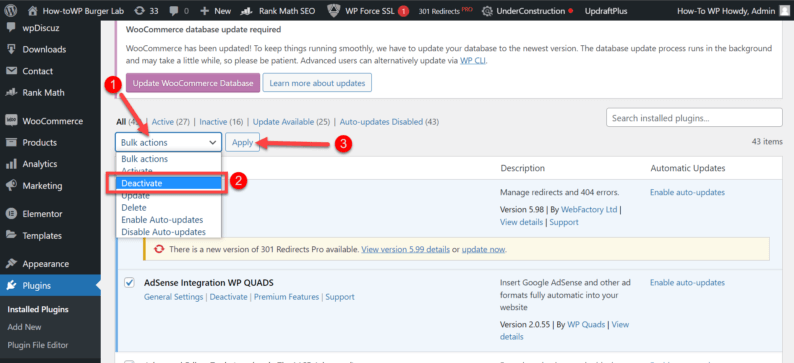Open Rank Math SEO admin bar icon
794x363 pixels.
point(247,11)
